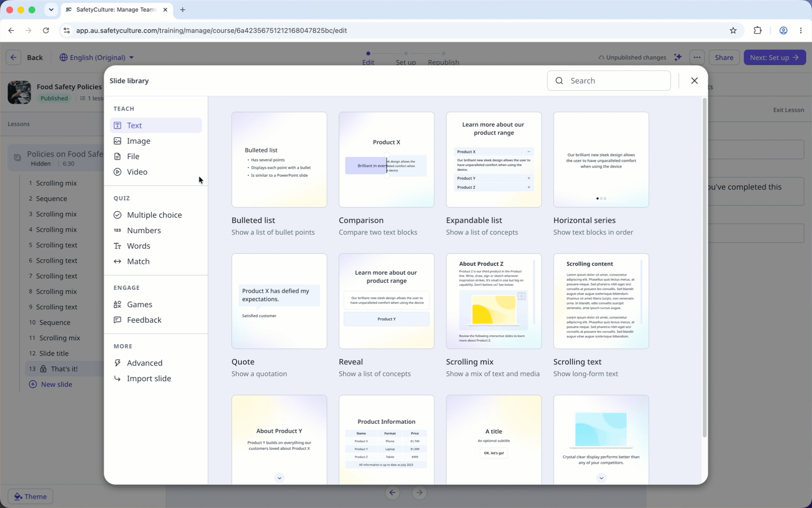812x508 pixels.
Task: Open Feedback engage category
Action: [x=156, y=320]
